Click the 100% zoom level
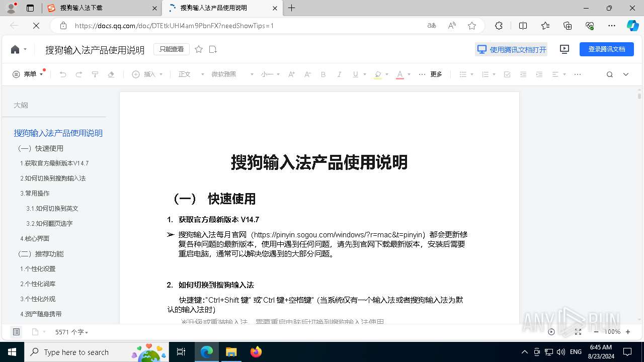 click(612, 332)
